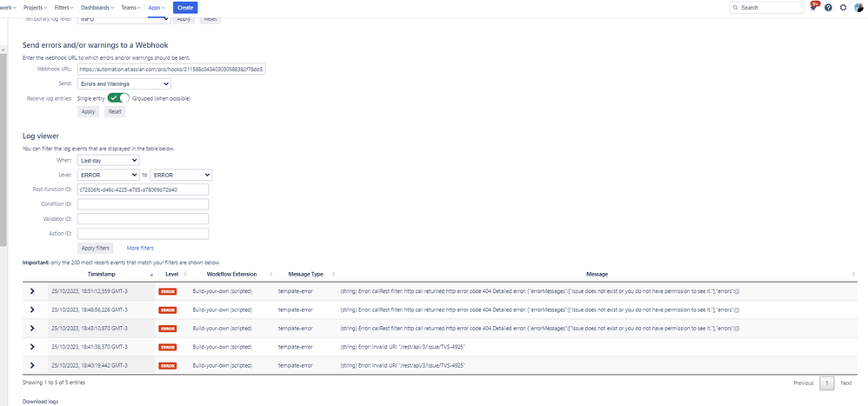Open the user profile avatar
Viewport: 868px width, 406px height.
[x=858, y=8]
